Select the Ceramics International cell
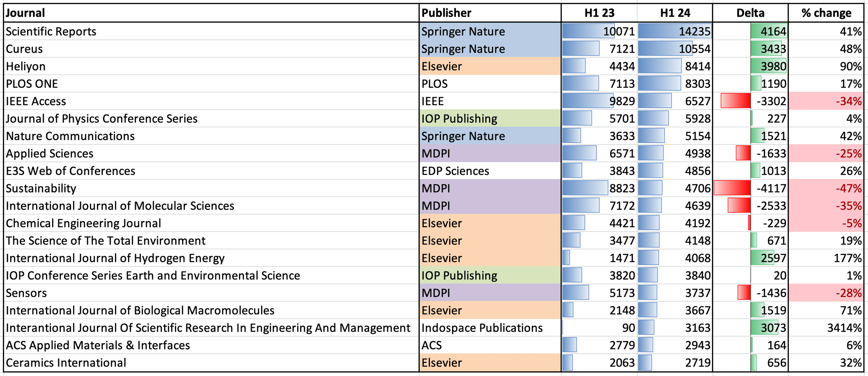This screenshot has height=376, width=868. pos(211,363)
